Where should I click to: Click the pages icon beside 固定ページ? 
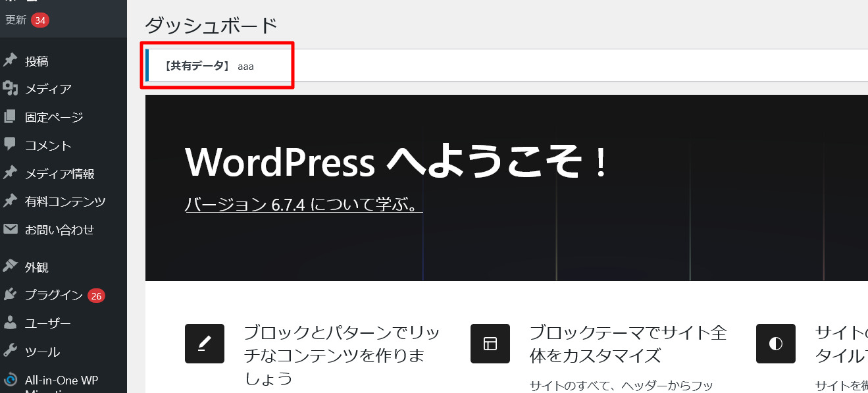click(x=10, y=117)
